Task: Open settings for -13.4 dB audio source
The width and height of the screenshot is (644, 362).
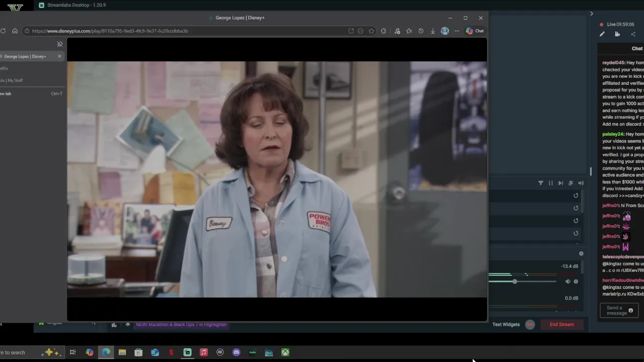Action: tap(576, 282)
